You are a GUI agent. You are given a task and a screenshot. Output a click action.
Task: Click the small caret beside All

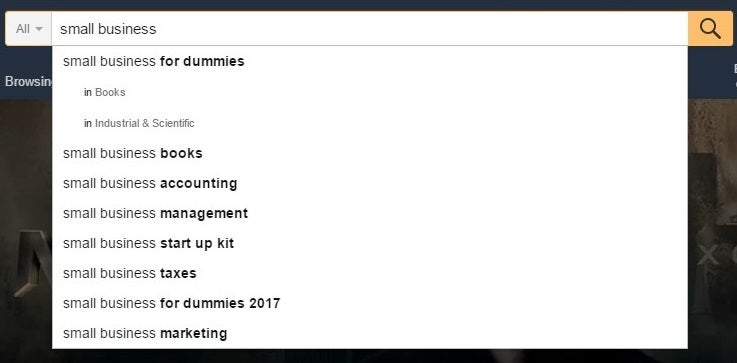point(39,29)
